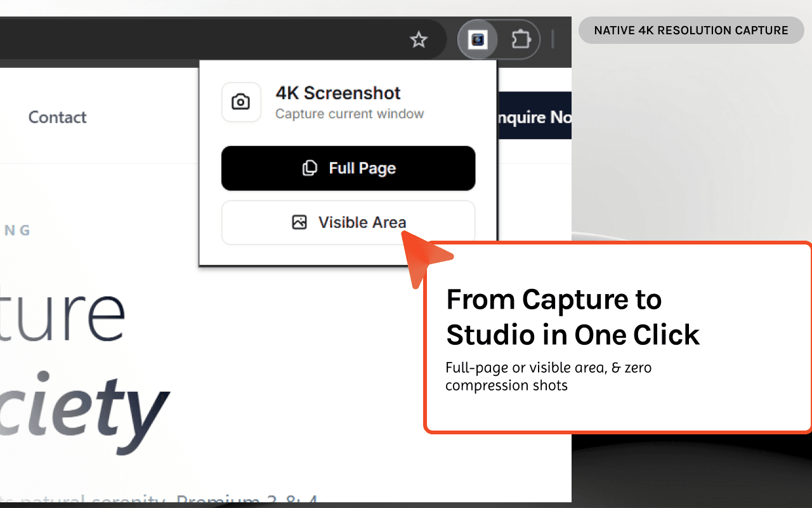Click the Enquire Now button
812x508 pixels.
click(534, 116)
